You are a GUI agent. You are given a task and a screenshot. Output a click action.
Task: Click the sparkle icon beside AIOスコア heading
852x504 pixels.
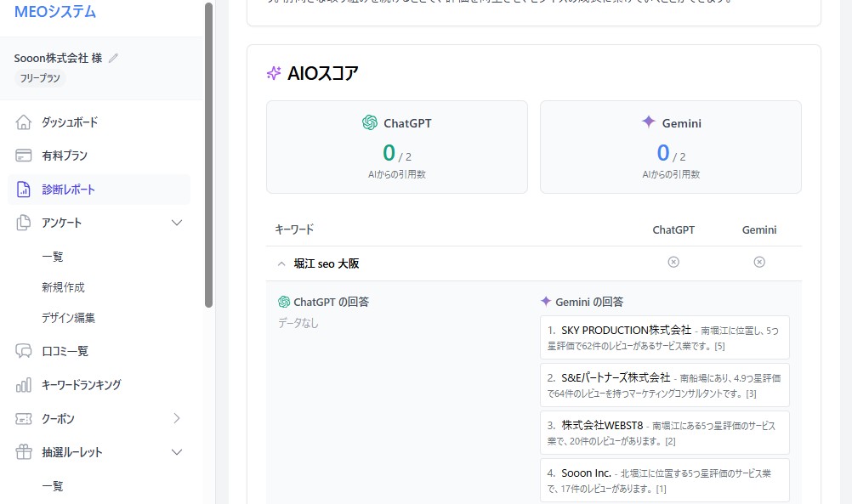(273, 74)
